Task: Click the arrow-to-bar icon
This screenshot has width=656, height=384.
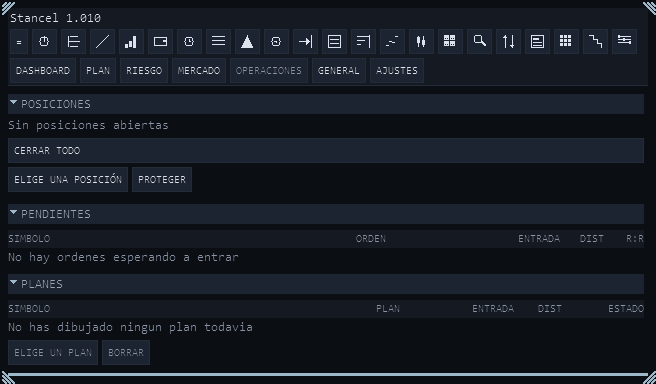Action: (305, 42)
